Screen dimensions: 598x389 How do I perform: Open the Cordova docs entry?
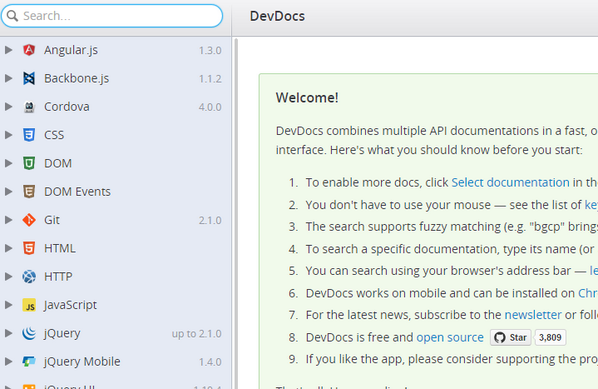click(x=116, y=107)
